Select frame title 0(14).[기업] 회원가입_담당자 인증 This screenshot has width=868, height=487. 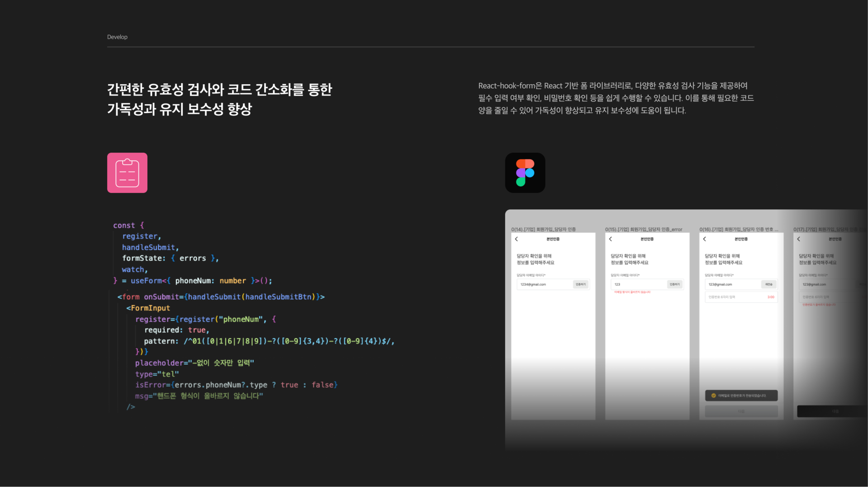[543, 229]
